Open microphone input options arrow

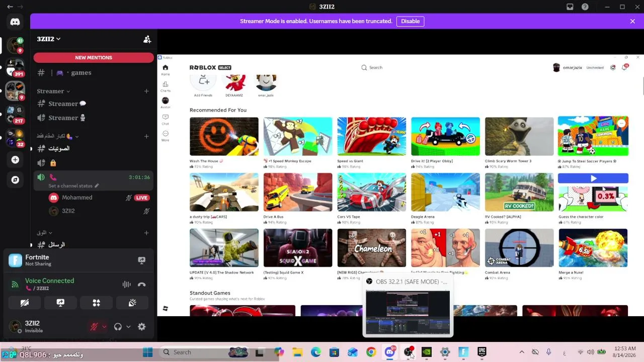(x=104, y=327)
